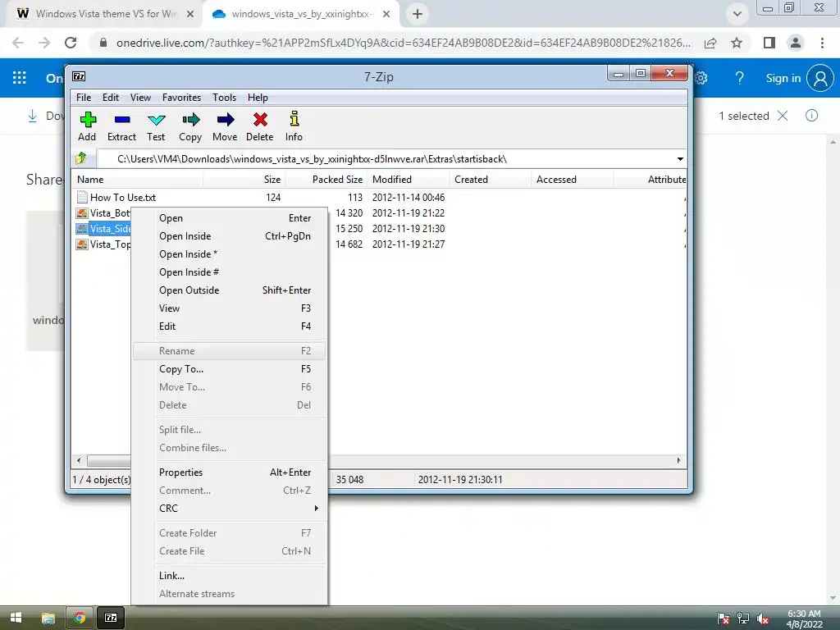Click the Vista_Bot image file icon
The width and height of the screenshot is (840, 630).
pyautogui.click(x=82, y=213)
